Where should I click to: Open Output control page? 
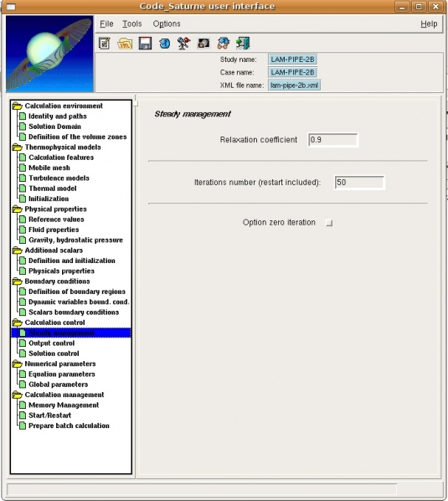[51, 343]
